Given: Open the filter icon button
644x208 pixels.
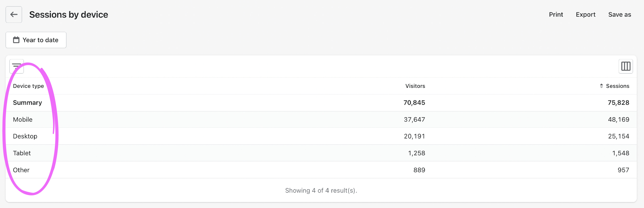Looking at the screenshot, I should (x=16, y=66).
